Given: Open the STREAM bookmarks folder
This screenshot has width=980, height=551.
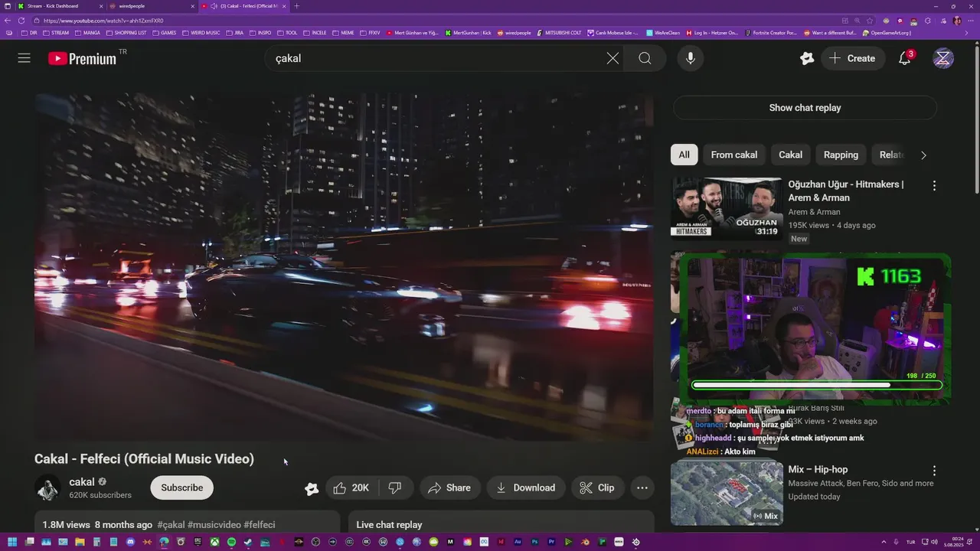Looking at the screenshot, I should pos(56,33).
